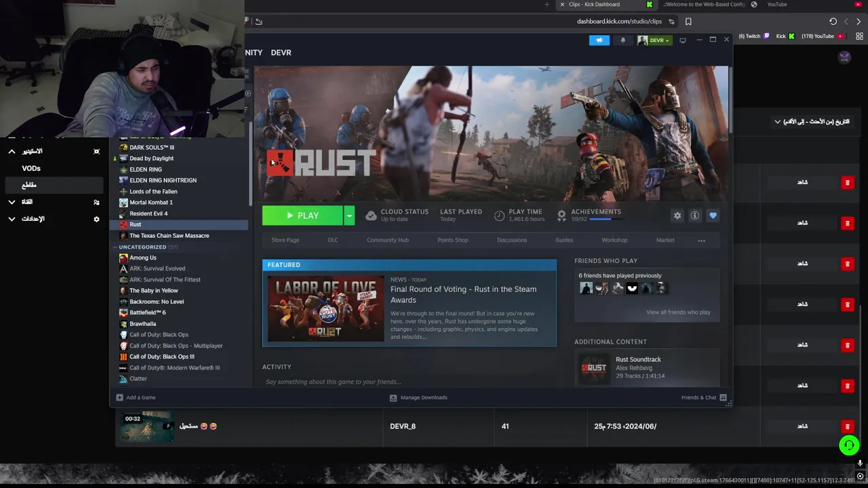Open Market tab

coord(665,240)
